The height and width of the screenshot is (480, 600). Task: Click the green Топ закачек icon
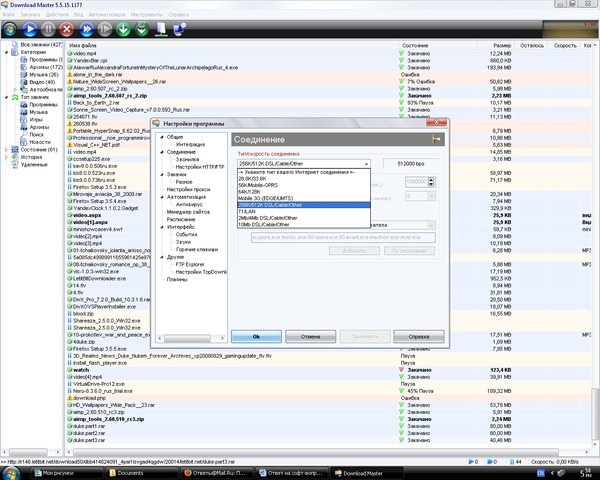[15, 97]
